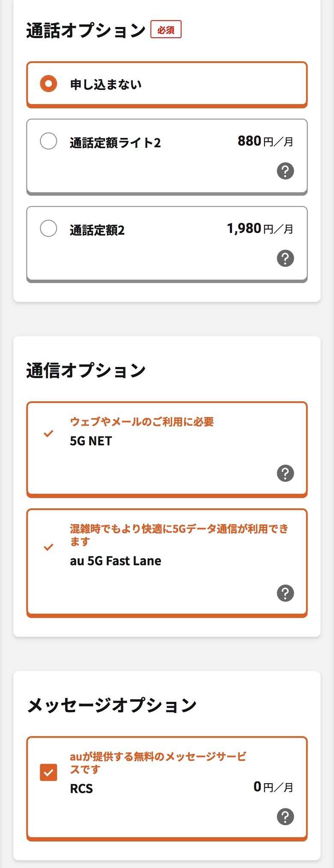Choose the 通話定額ライト2 plan radio button
Image resolution: width=334 pixels, height=868 pixels.
pos(48,141)
